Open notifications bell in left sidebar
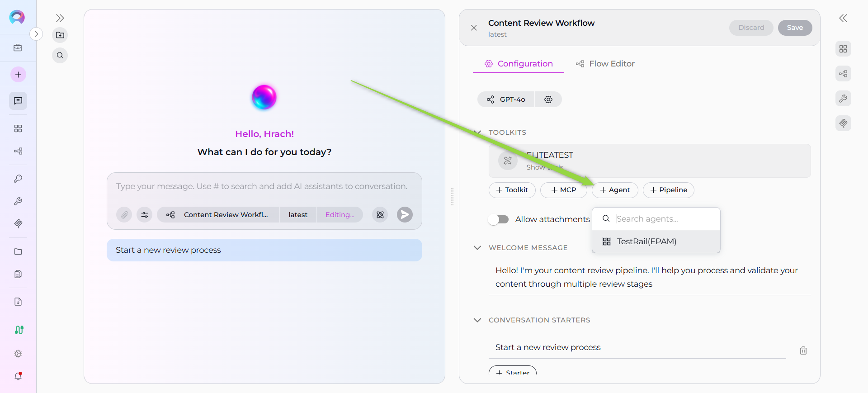Screen dimensions: 868x393 click(18, 376)
